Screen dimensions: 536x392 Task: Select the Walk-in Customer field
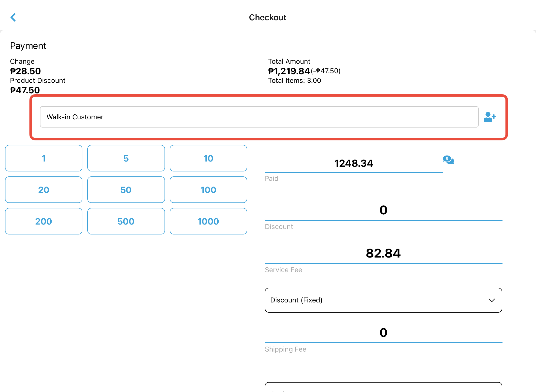click(x=259, y=117)
